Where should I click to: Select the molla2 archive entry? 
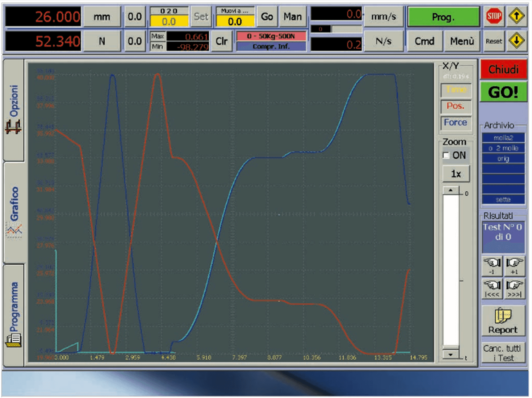(x=503, y=138)
